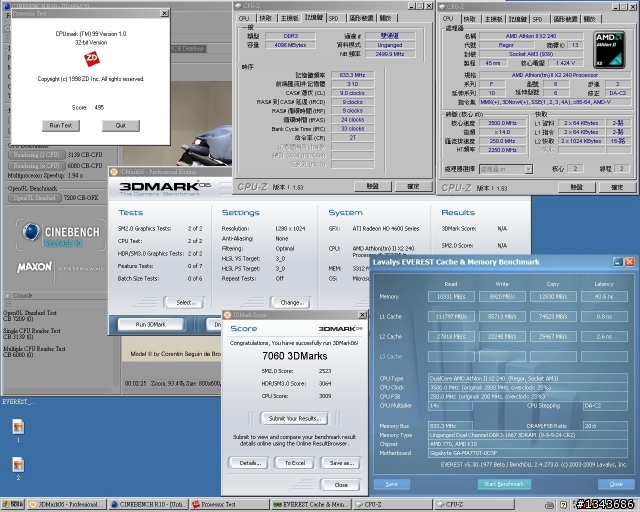
Task: Open SPD tab in AMD processor CPU-Z window
Action: point(538,19)
